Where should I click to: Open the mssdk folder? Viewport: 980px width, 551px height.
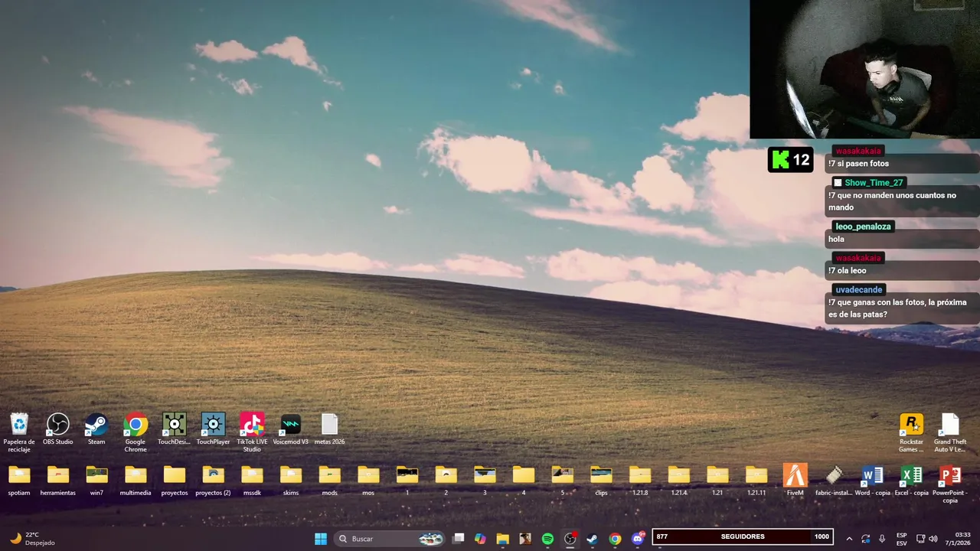252,480
